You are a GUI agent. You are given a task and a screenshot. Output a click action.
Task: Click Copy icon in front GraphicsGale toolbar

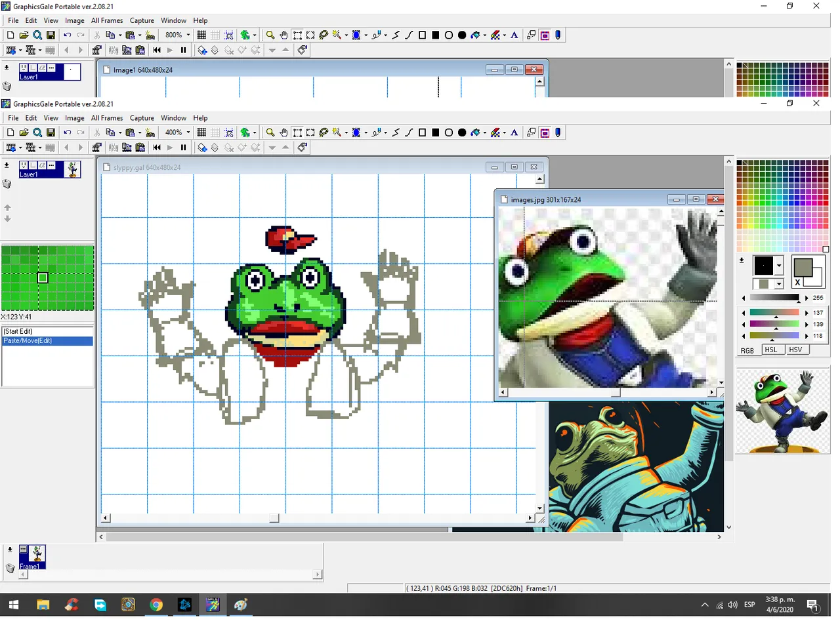point(110,132)
